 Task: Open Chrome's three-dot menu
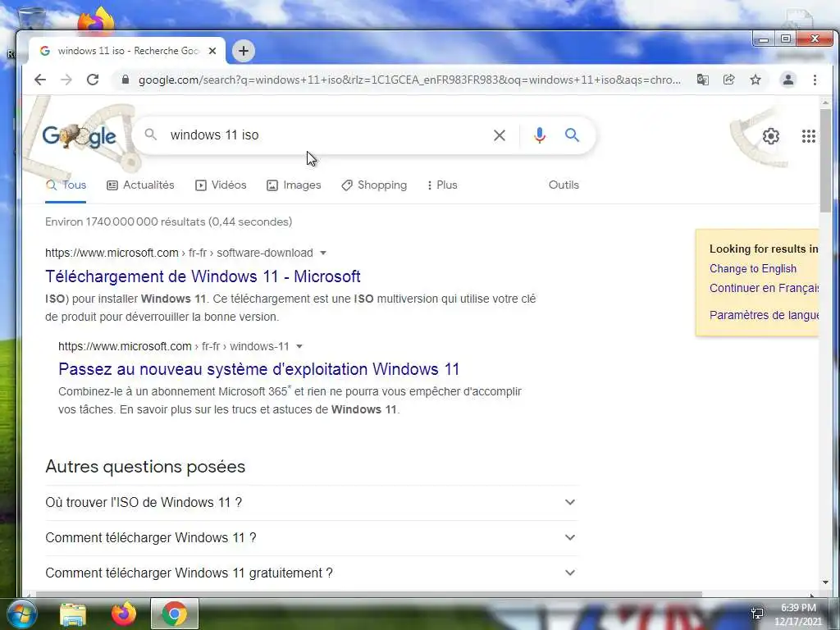coord(815,80)
